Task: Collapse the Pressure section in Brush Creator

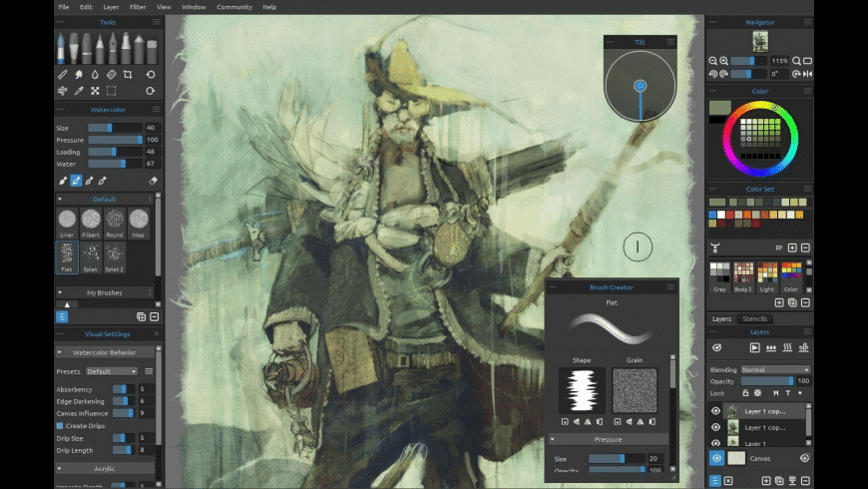Action: click(x=552, y=439)
